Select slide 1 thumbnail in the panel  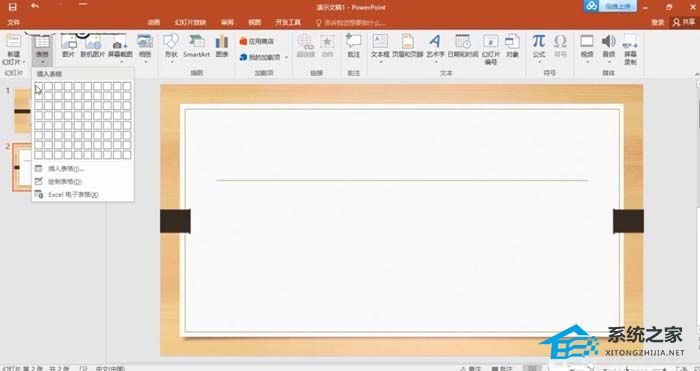[22, 111]
